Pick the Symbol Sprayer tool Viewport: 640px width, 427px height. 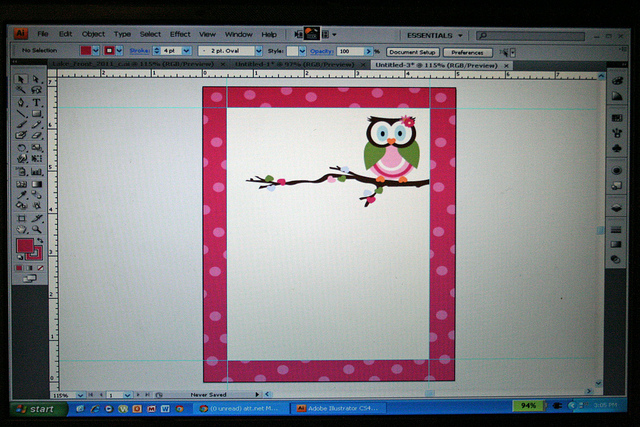click(x=21, y=172)
